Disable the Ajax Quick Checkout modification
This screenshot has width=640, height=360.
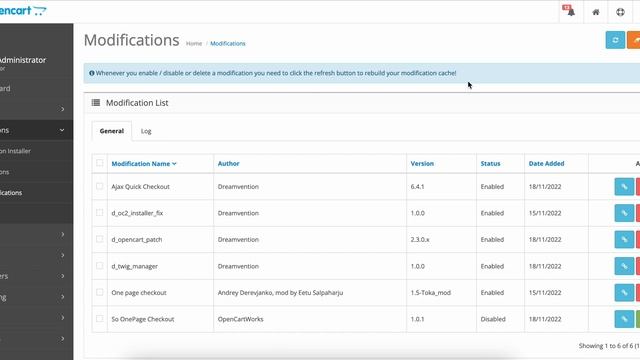pyautogui.click(x=638, y=187)
